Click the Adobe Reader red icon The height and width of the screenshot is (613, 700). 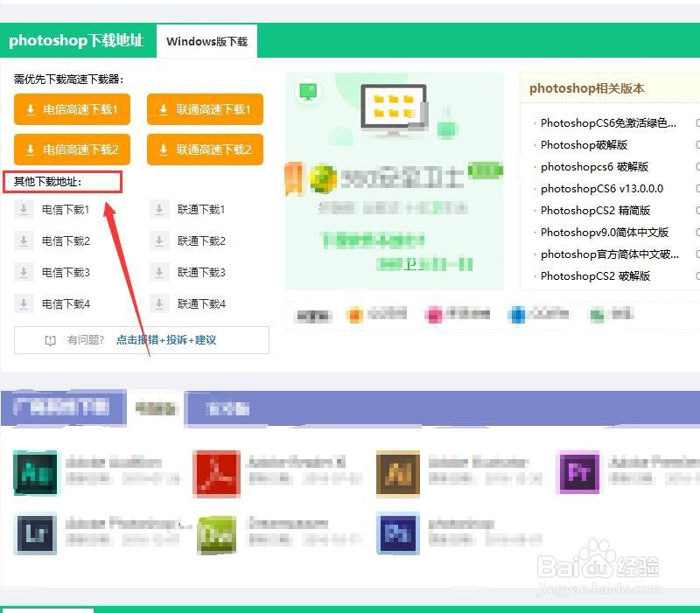(216, 474)
